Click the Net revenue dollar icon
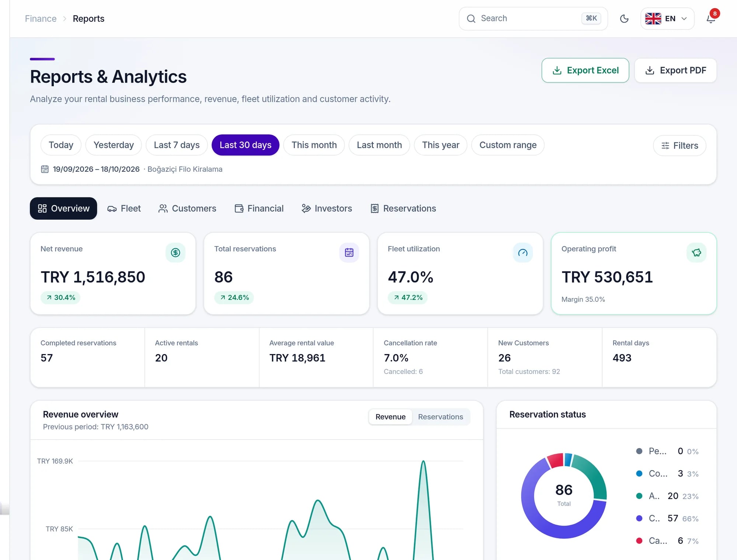737x560 pixels. point(175,252)
